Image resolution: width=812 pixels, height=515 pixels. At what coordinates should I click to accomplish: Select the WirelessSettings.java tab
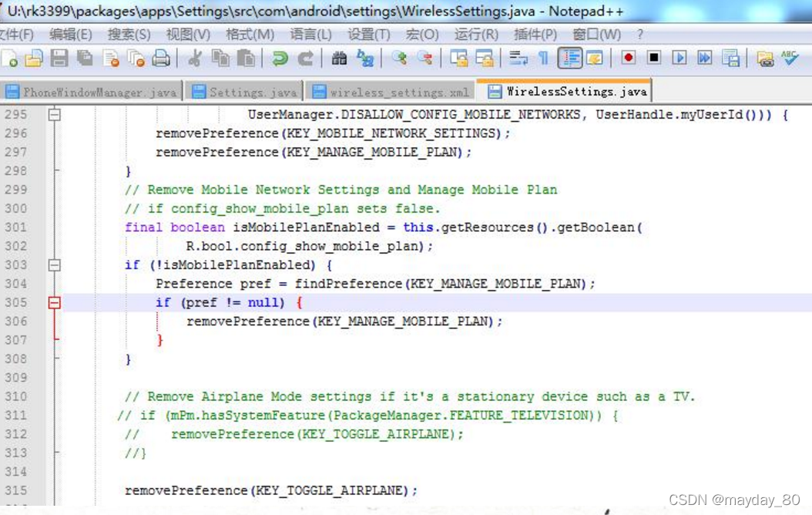[563, 91]
